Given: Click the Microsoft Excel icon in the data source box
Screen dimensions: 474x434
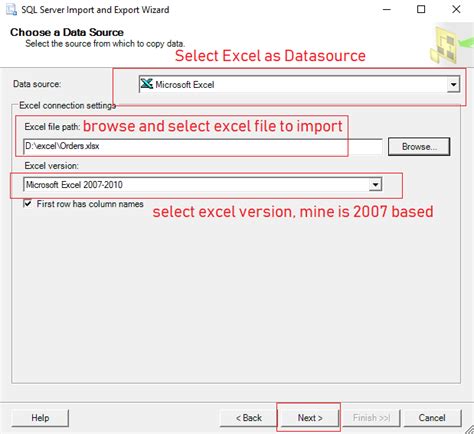Looking at the screenshot, I should [x=147, y=84].
